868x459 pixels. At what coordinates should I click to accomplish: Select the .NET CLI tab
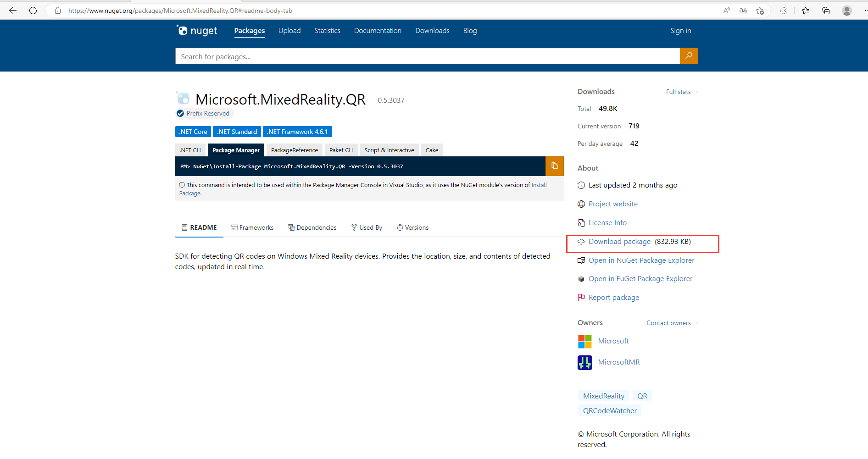point(190,150)
